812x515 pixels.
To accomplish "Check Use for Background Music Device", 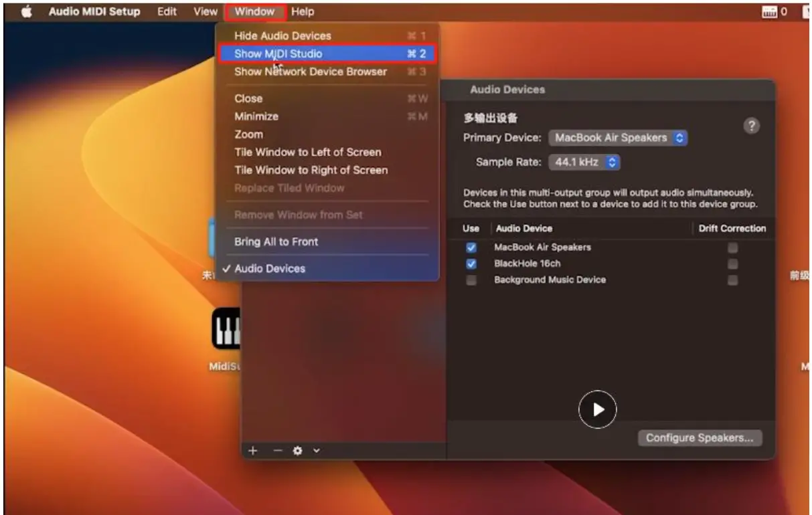I will click(471, 280).
